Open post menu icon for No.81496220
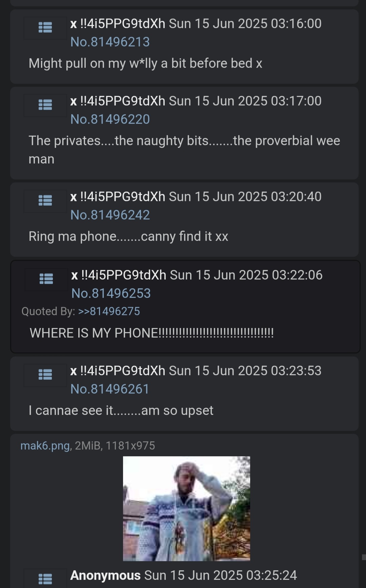The image size is (366, 588). point(45,105)
